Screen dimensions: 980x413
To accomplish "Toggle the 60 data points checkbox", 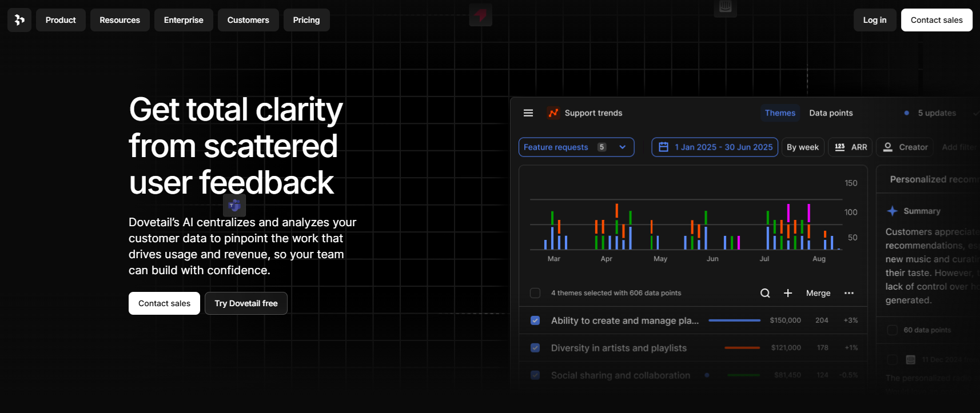I will tap(892, 330).
